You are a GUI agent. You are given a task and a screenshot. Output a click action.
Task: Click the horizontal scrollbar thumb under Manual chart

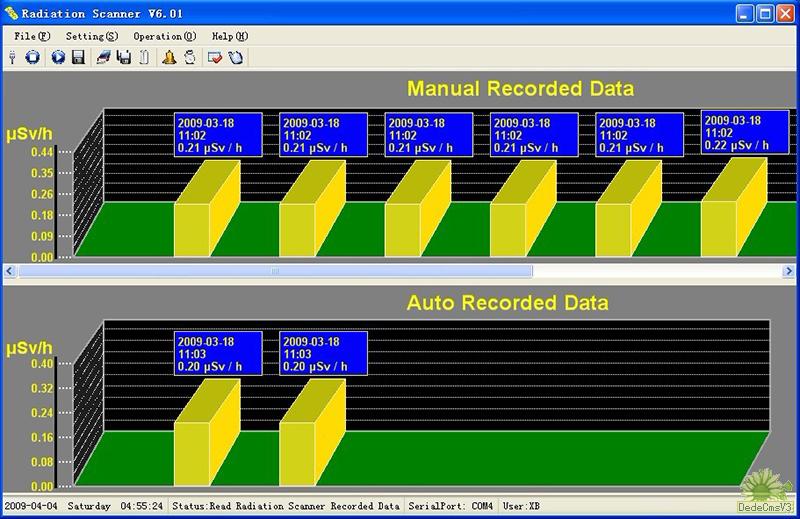[x=275, y=271]
